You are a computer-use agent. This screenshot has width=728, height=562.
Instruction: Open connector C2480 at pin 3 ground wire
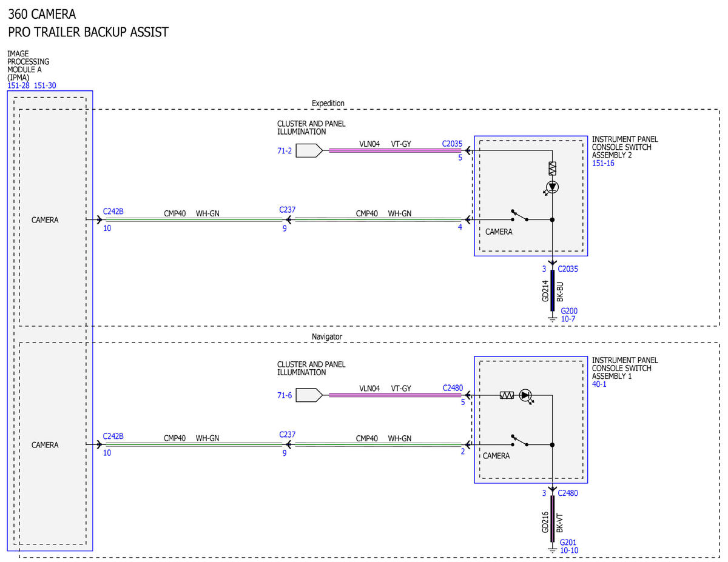tap(568, 493)
